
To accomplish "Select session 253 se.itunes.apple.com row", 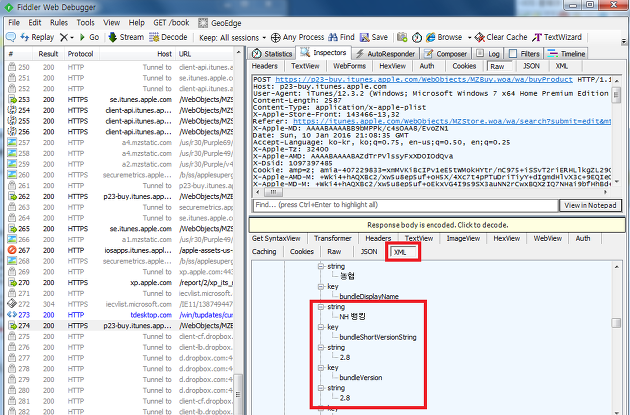I will point(120,100).
